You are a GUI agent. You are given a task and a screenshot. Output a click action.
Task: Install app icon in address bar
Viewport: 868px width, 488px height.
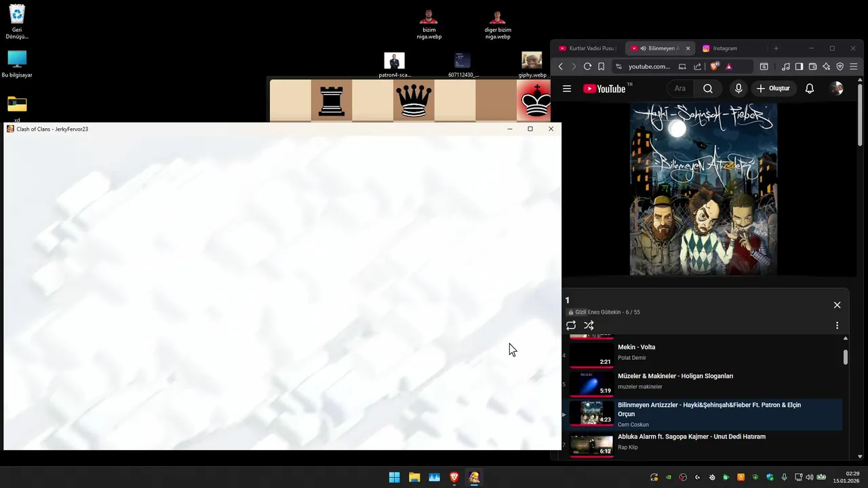(682, 66)
